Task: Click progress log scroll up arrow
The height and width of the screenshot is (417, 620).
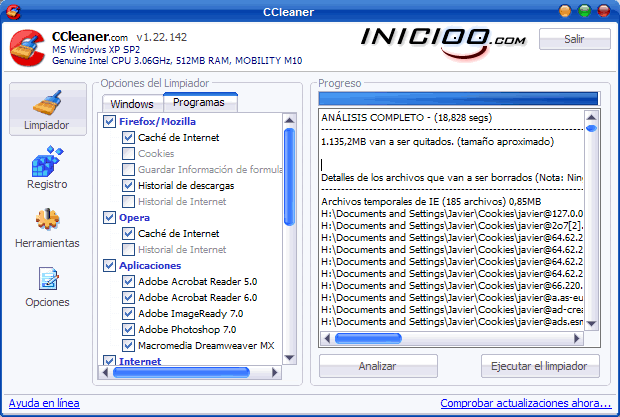Action: (x=592, y=117)
